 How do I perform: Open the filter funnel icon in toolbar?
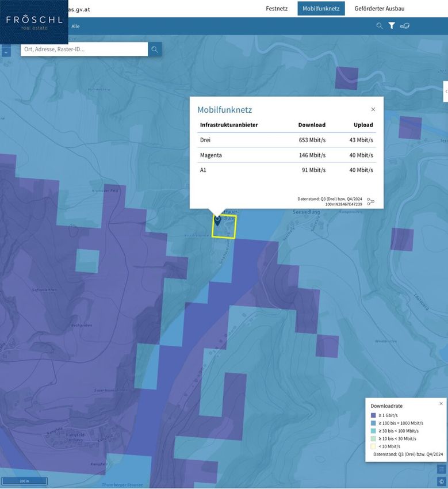[392, 26]
